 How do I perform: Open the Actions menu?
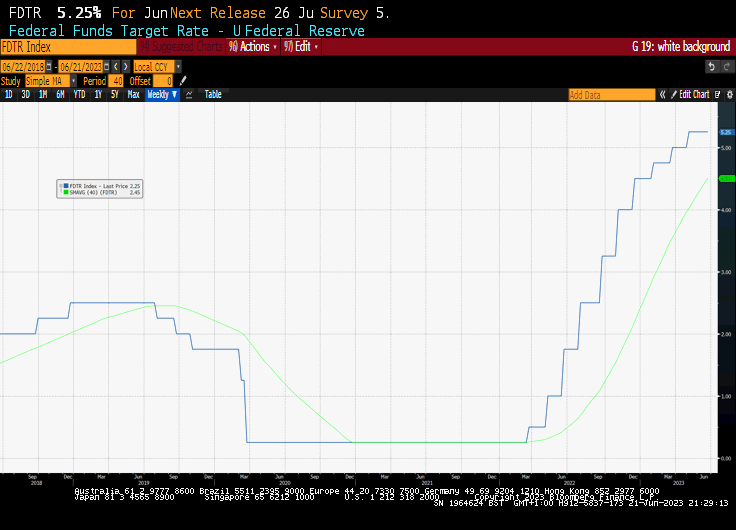(253, 46)
